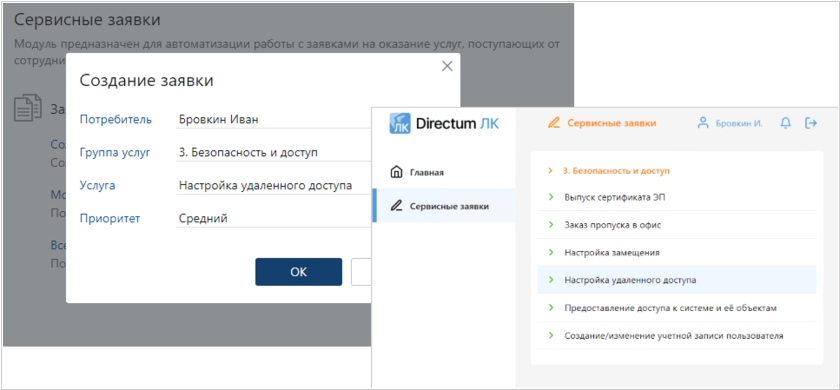Select Настройка замещения service
840x390 pixels.
677,252
